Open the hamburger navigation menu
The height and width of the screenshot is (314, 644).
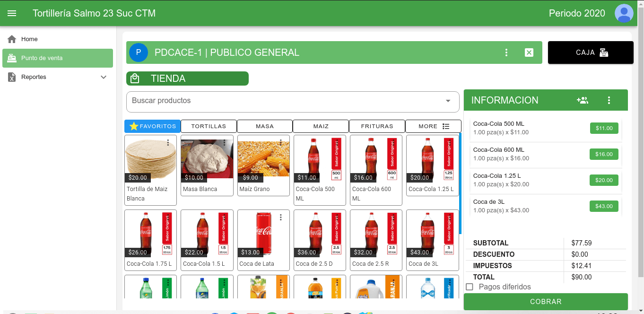(12, 13)
